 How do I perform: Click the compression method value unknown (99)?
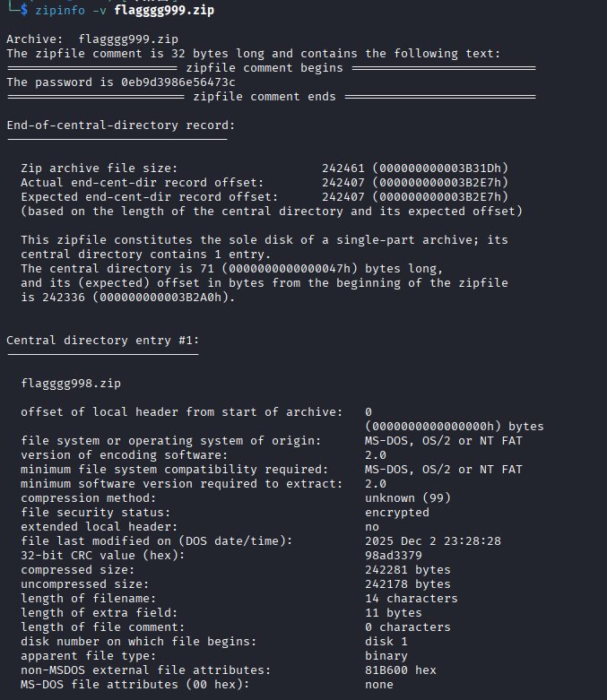click(408, 497)
